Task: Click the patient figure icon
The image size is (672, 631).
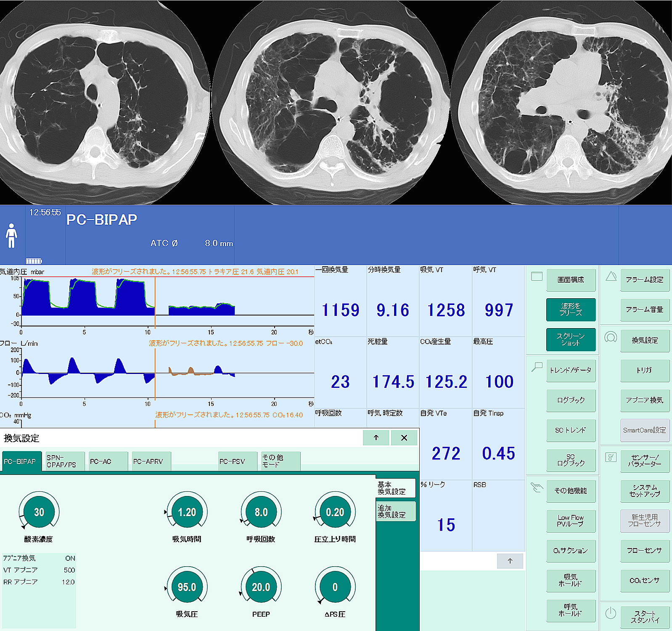Action: coord(12,236)
